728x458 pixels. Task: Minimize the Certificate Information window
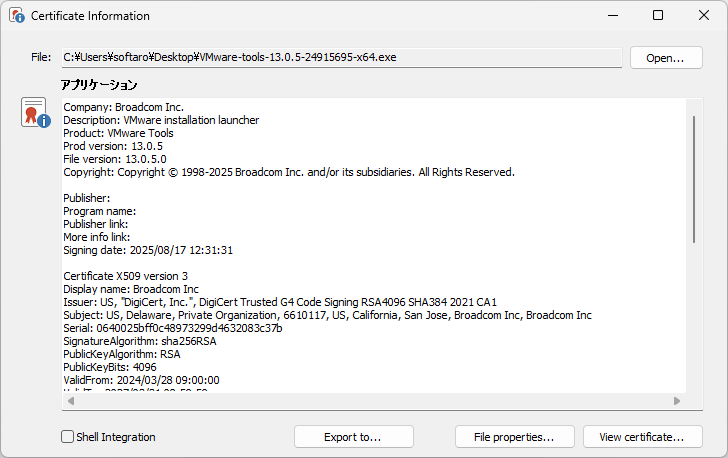(611, 16)
